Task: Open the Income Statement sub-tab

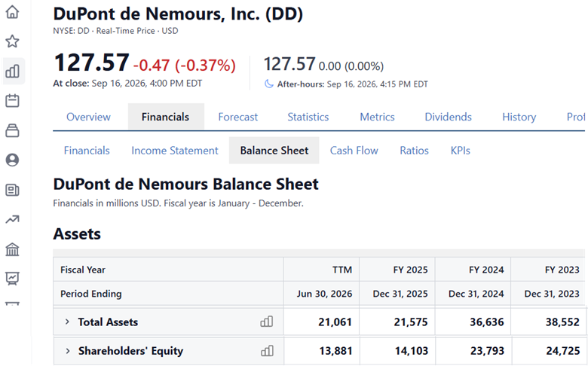Action: tap(174, 150)
